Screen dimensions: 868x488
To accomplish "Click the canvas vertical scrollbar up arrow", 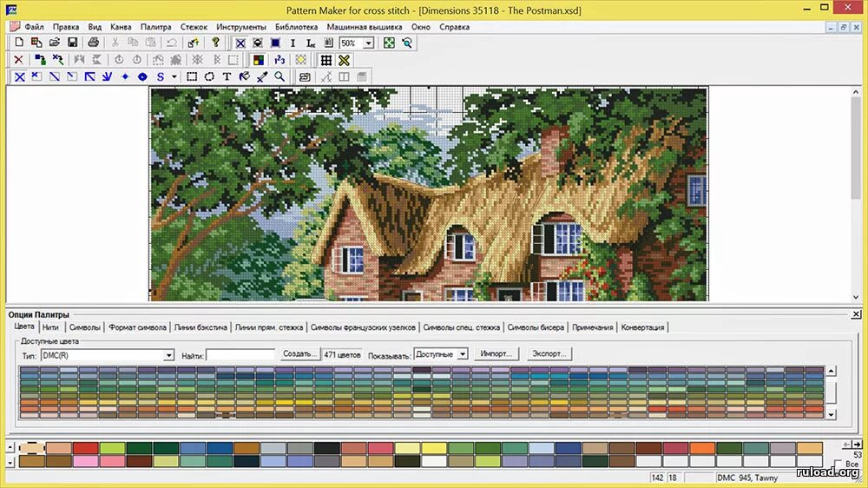I will click(x=856, y=92).
